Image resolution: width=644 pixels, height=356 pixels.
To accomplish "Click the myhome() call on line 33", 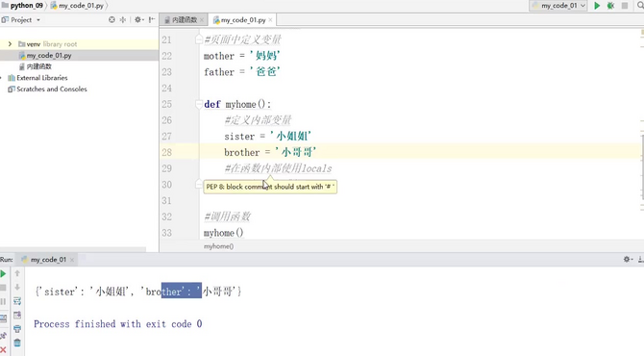I will pyautogui.click(x=223, y=233).
